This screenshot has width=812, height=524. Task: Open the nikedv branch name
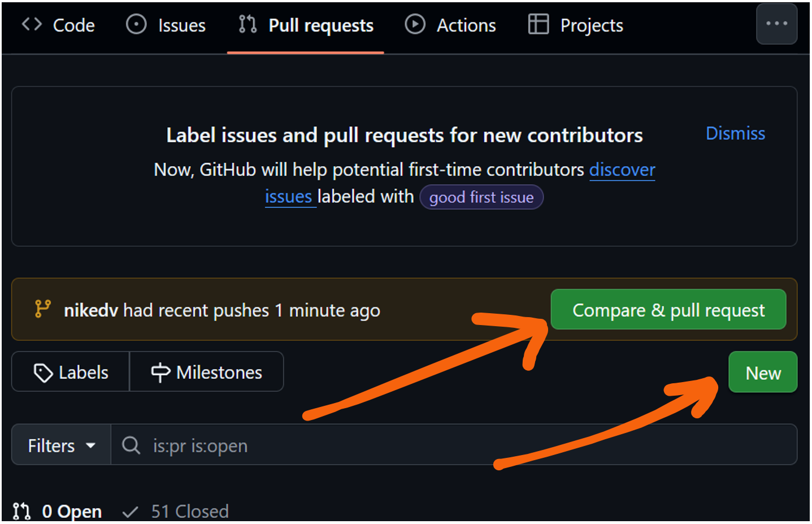click(x=90, y=310)
